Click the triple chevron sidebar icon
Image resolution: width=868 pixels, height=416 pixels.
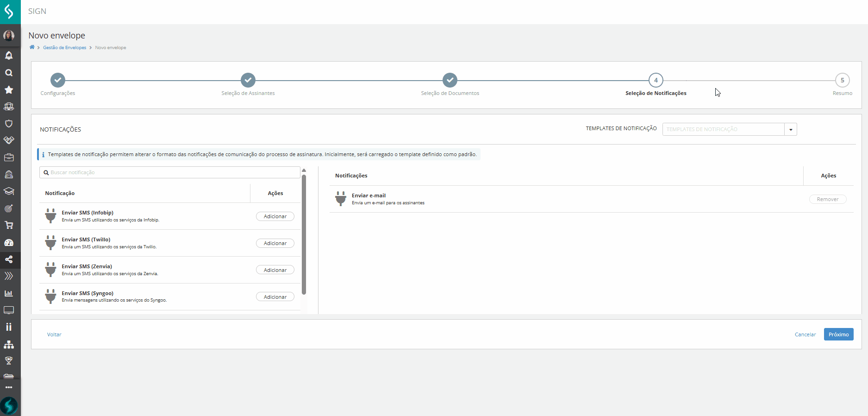[x=9, y=276]
